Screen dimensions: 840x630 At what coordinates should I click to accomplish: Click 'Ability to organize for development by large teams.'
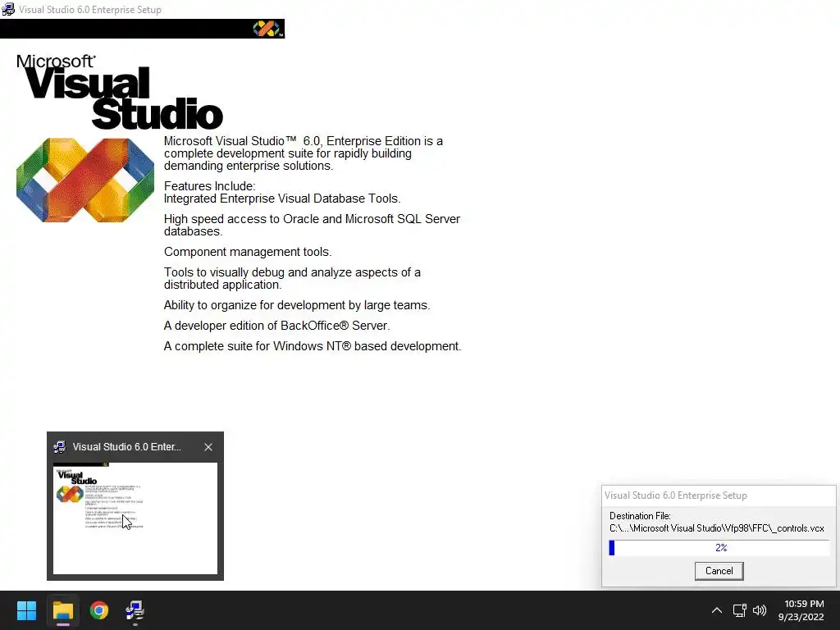297,305
